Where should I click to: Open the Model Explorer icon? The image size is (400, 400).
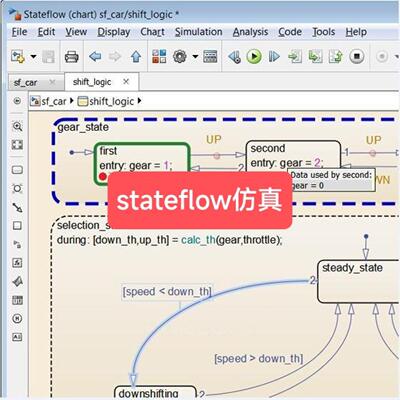(x=210, y=56)
